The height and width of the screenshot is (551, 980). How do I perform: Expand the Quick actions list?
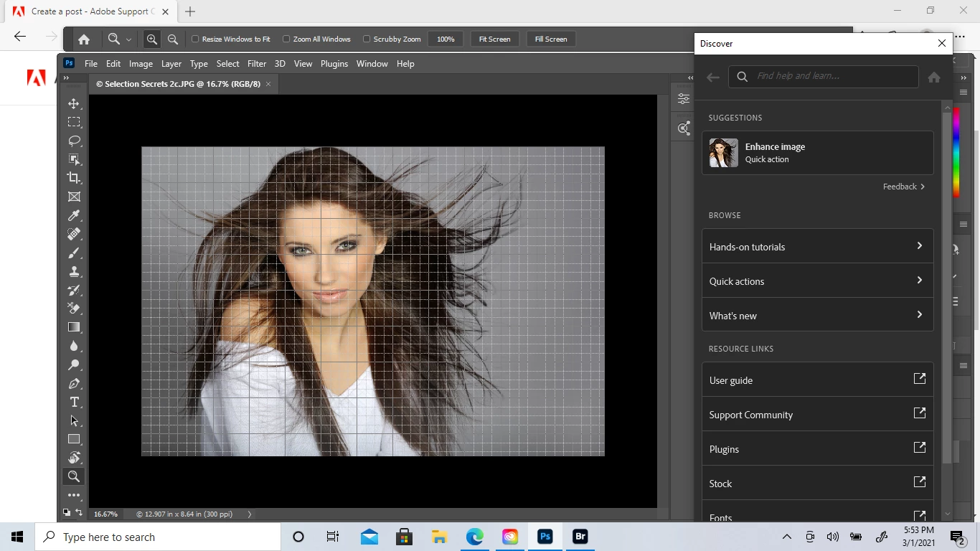point(817,281)
